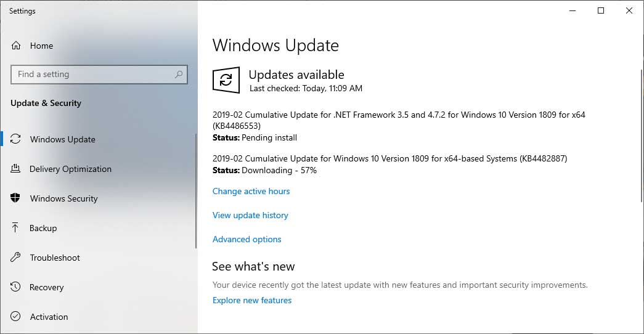Click the Delivery Optimization icon
The height and width of the screenshot is (334, 644).
coord(16,169)
